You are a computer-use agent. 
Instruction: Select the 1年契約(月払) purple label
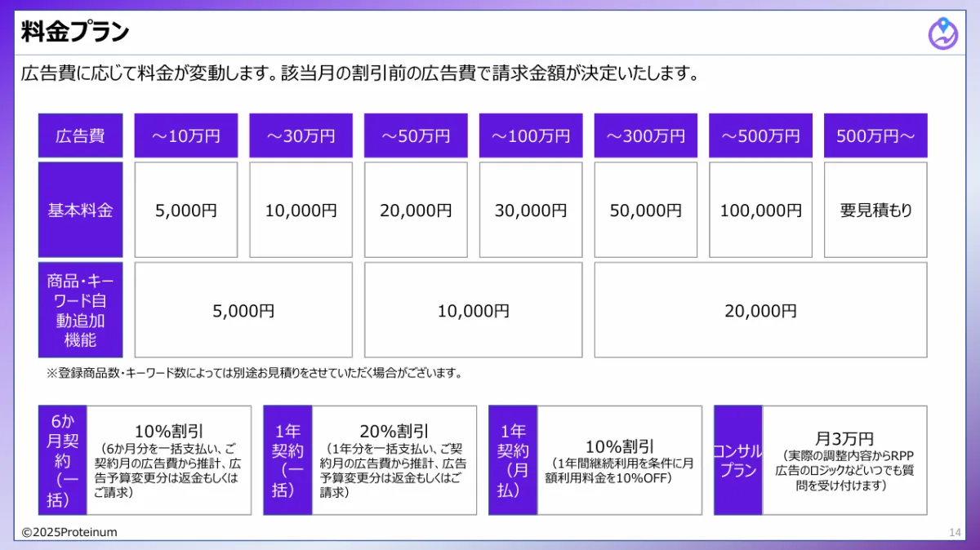[513, 460]
